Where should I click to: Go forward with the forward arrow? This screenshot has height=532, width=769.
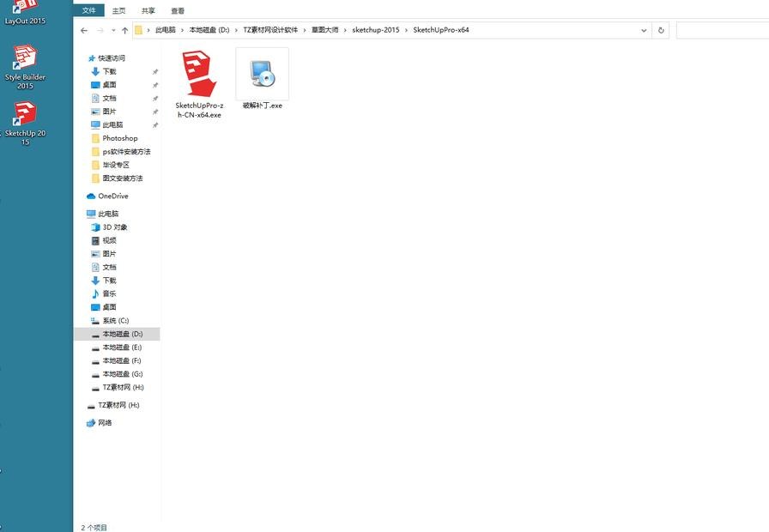tap(100, 30)
